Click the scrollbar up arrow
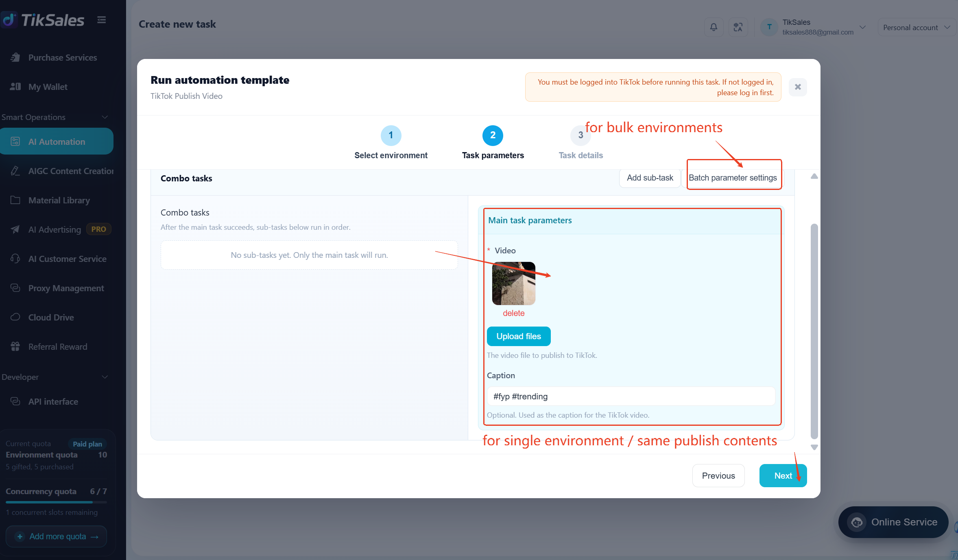 tap(814, 176)
